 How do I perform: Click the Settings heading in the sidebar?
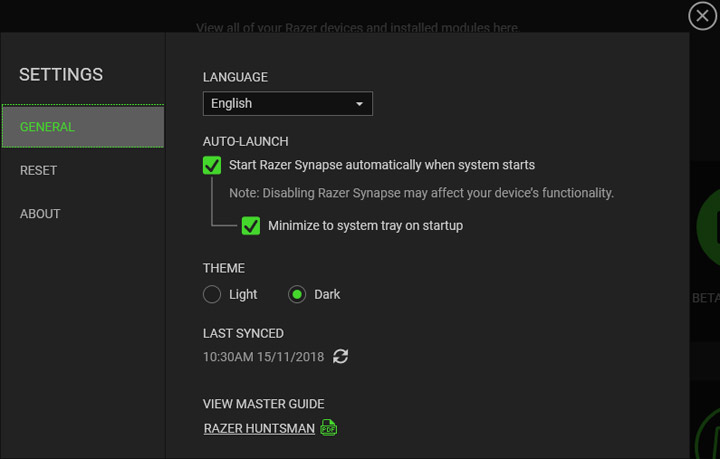[x=61, y=75]
